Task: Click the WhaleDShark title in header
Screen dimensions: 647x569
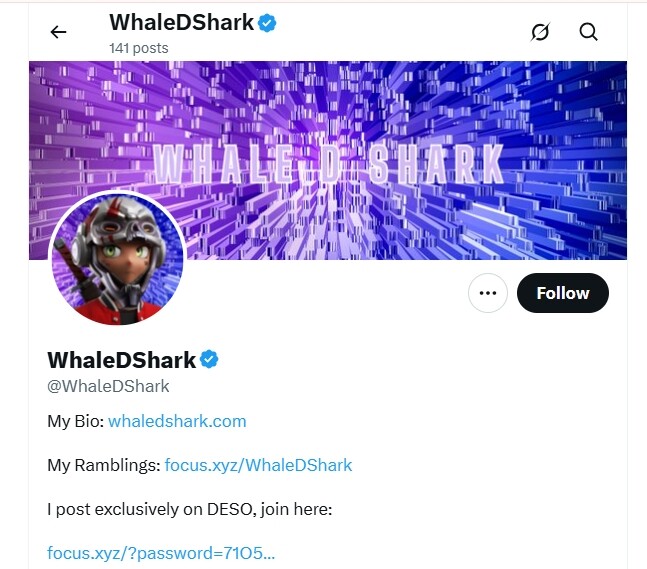Action: coord(181,23)
